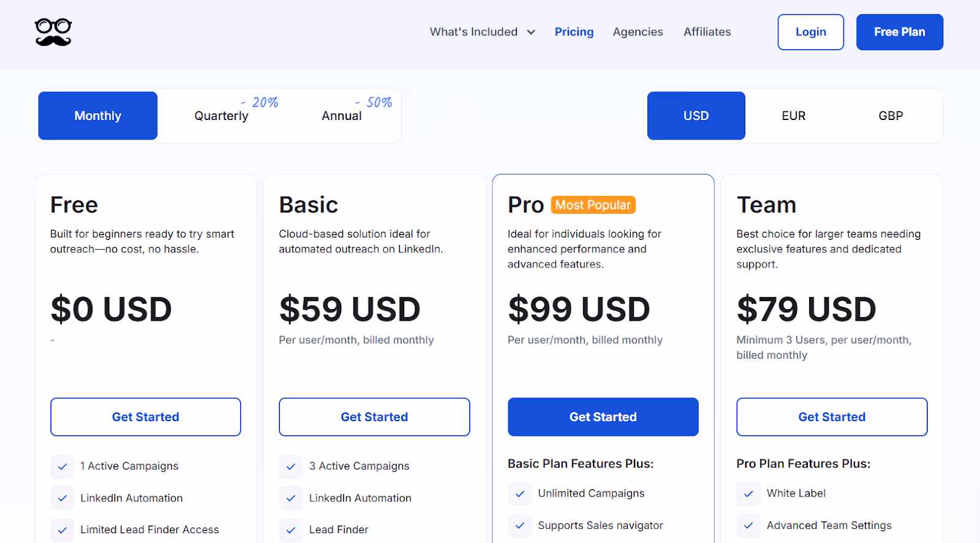Click the checkmark beside LinkedIn Automation in Free plan
The image size is (980, 543).
[62, 498]
